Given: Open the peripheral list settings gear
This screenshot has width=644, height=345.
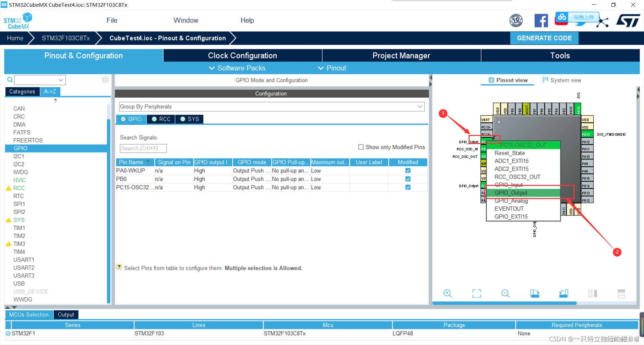Looking at the screenshot, I should (x=105, y=80).
